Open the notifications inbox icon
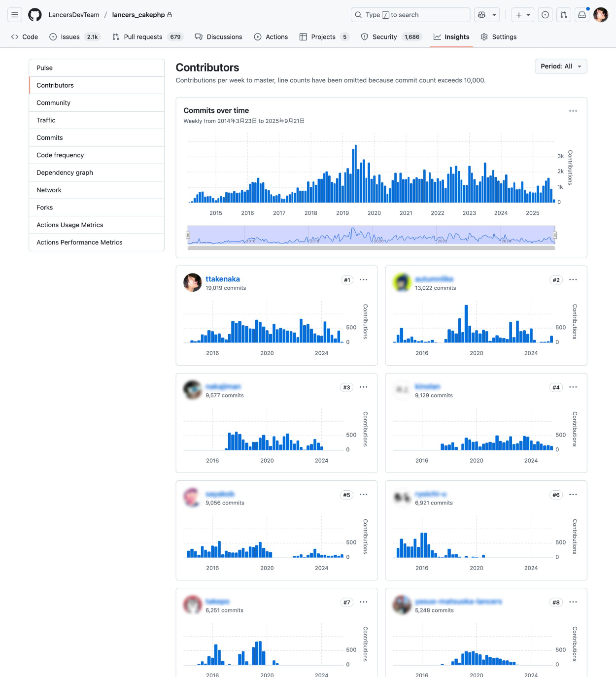The height and width of the screenshot is (677, 616). (x=582, y=15)
